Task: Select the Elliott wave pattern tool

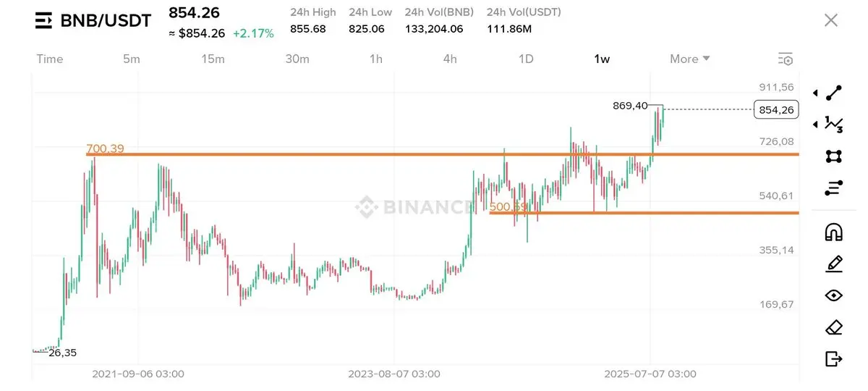Action: pyautogui.click(x=834, y=125)
